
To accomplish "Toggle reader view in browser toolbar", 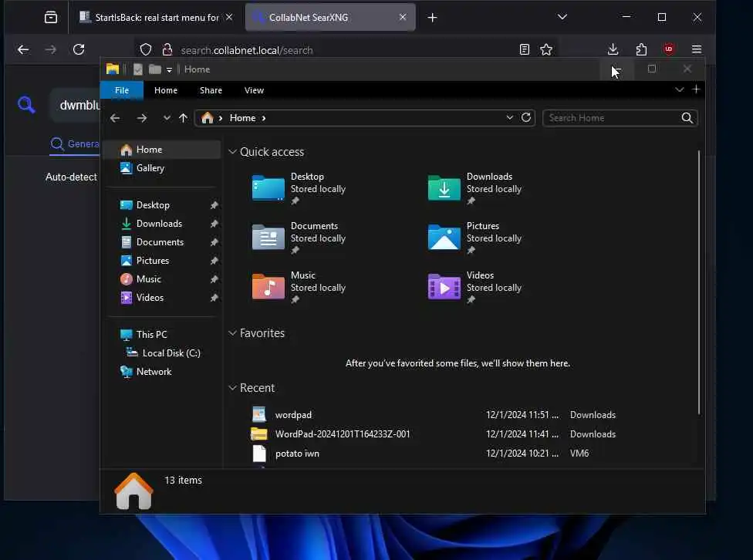I will 525,49.
